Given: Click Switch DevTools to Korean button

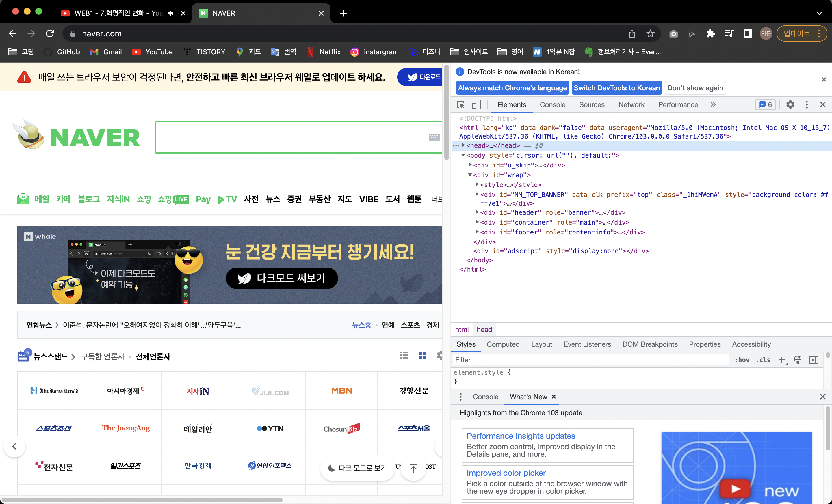Looking at the screenshot, I should pos(616,88).
